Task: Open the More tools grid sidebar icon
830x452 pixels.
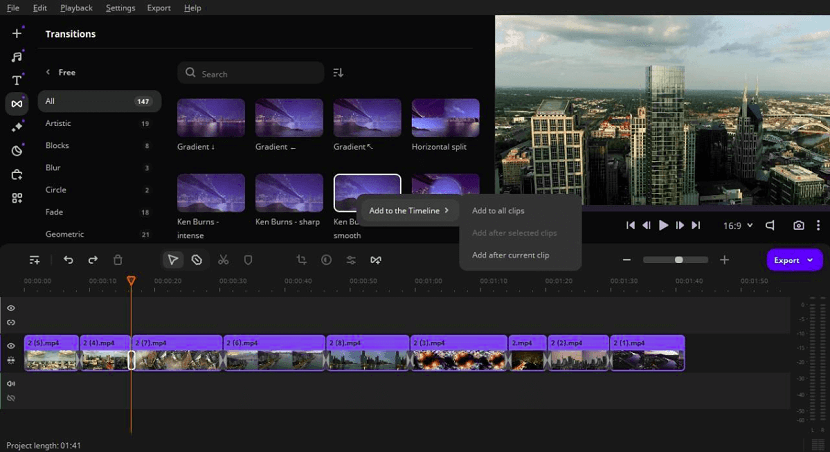Action: point(17,198)
